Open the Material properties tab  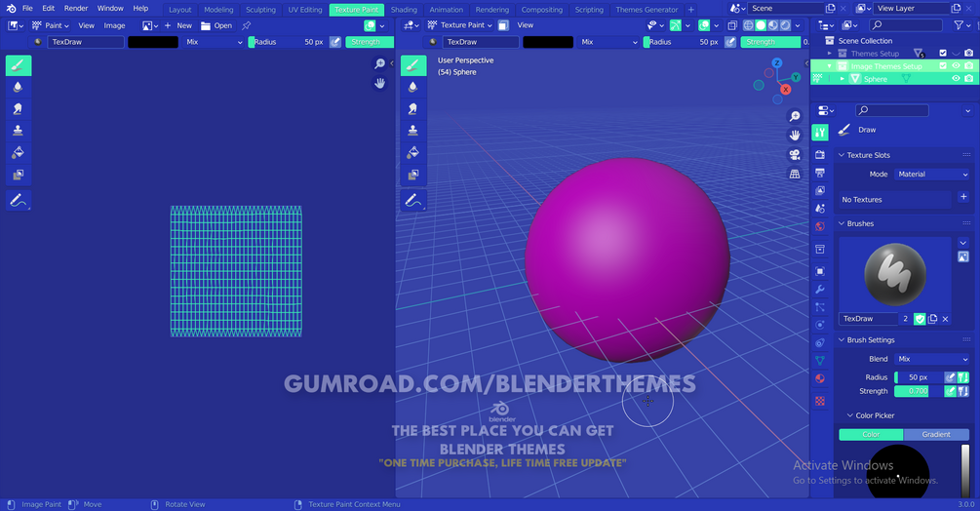pos(820,378)
